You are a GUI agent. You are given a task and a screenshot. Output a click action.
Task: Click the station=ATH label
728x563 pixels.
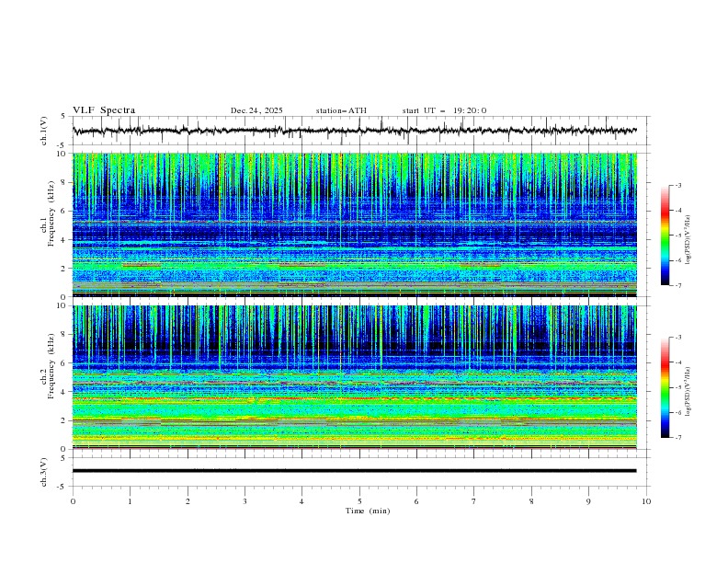(340, 110)
